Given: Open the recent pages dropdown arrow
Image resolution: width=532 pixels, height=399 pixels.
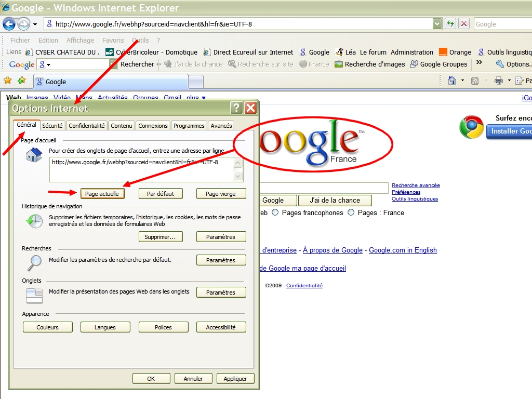Looking at the screenshot, I should click(35, 24).
